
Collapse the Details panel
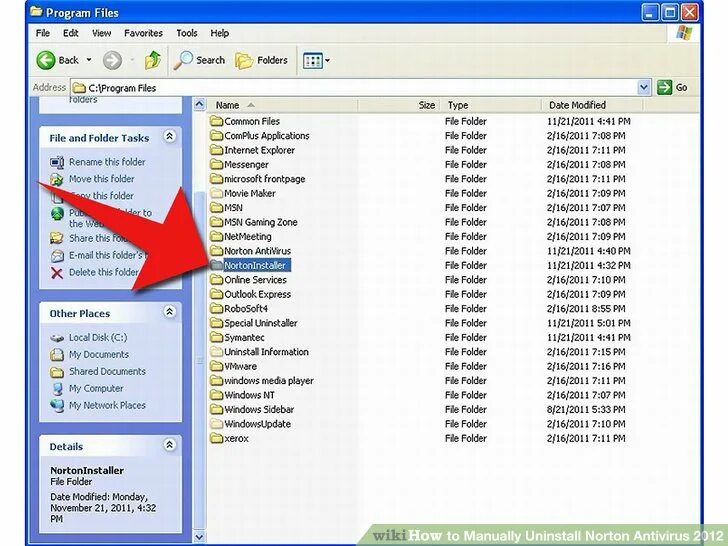169,445
